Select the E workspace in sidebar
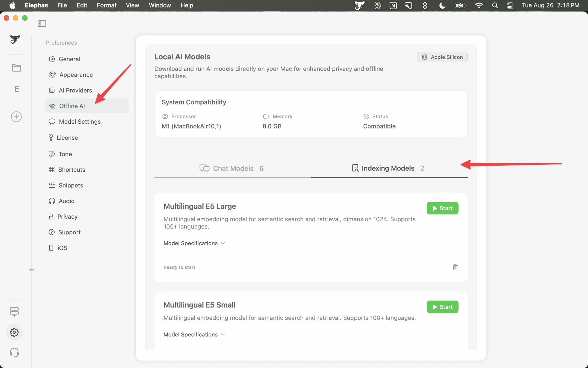Screen dimensions: 588x368 pos(16,89)
